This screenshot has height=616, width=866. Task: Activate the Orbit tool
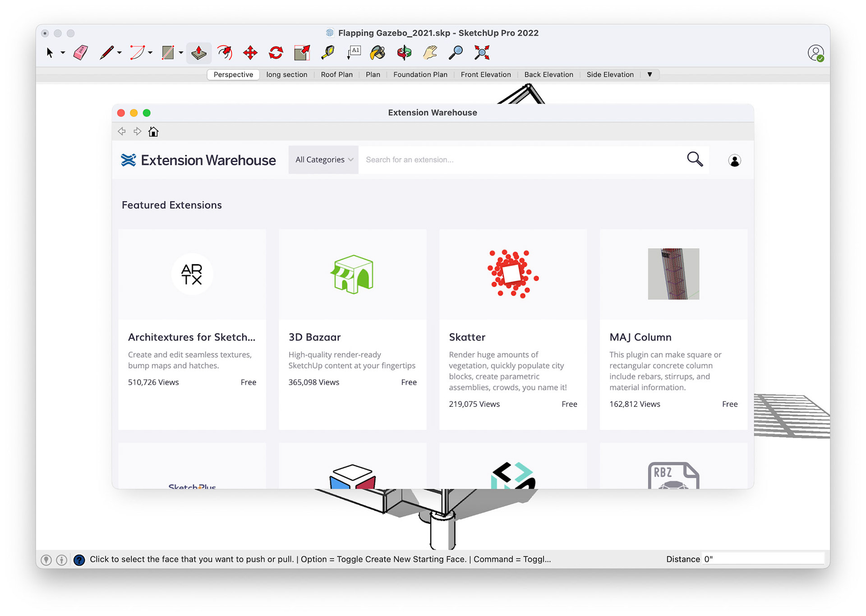[x=404, y=53]
